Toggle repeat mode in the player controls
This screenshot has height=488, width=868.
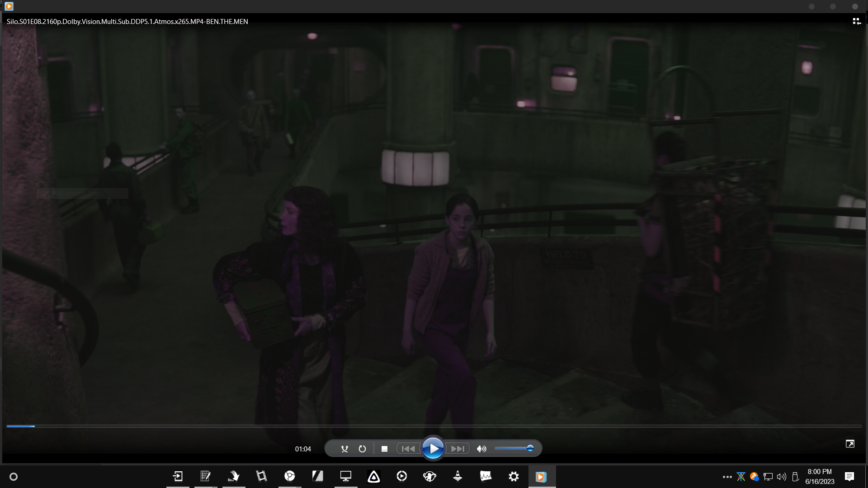point(362,449)
